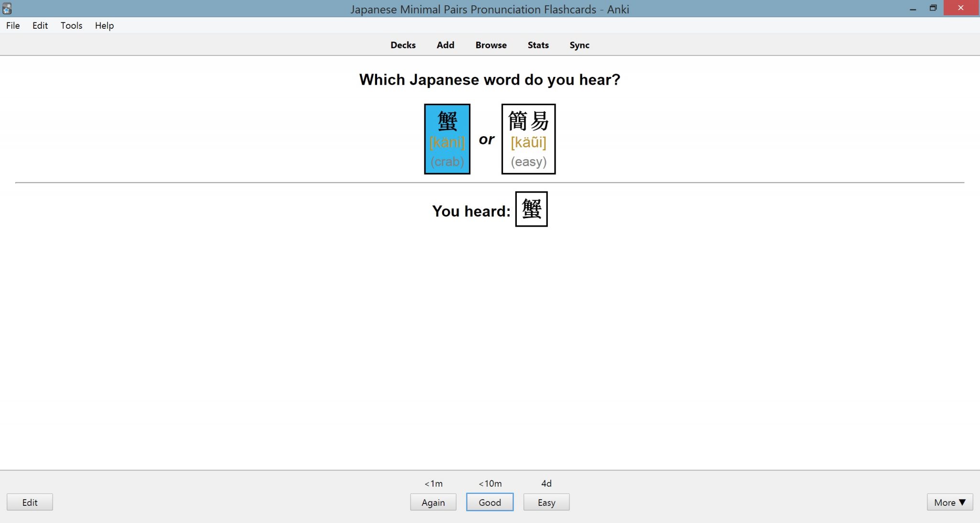980x523 pixels.
Task: Open the Edit menu
Action: 40,25
